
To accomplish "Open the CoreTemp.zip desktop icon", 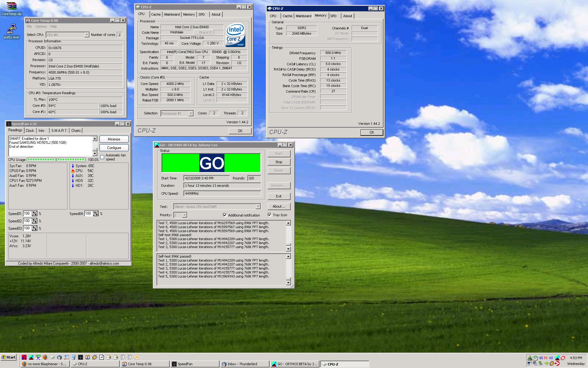I will 11,9.
